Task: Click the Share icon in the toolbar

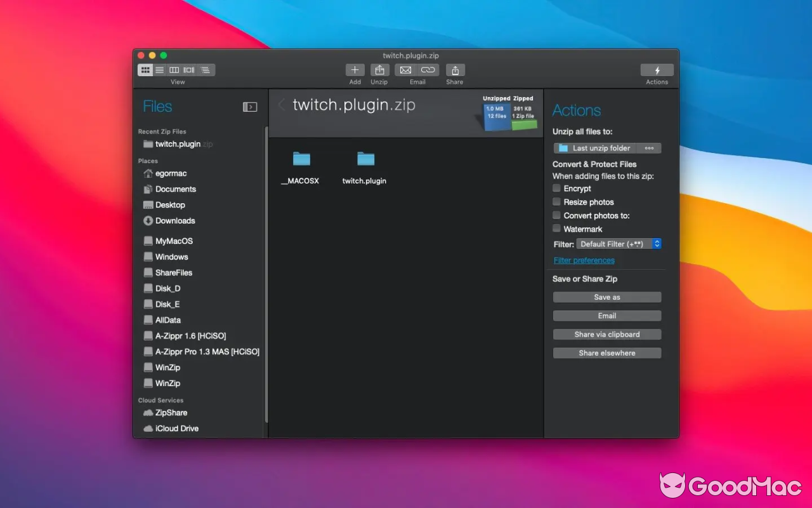Action: (455, 70)
